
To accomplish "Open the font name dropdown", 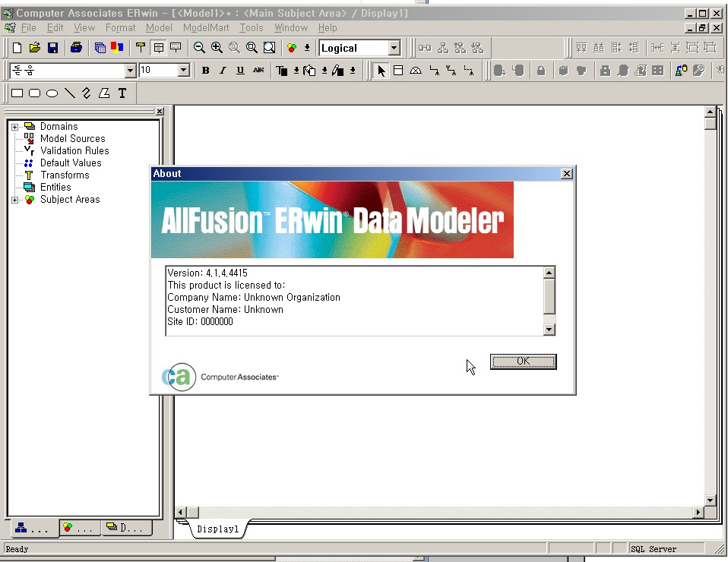I will [131, 71].
